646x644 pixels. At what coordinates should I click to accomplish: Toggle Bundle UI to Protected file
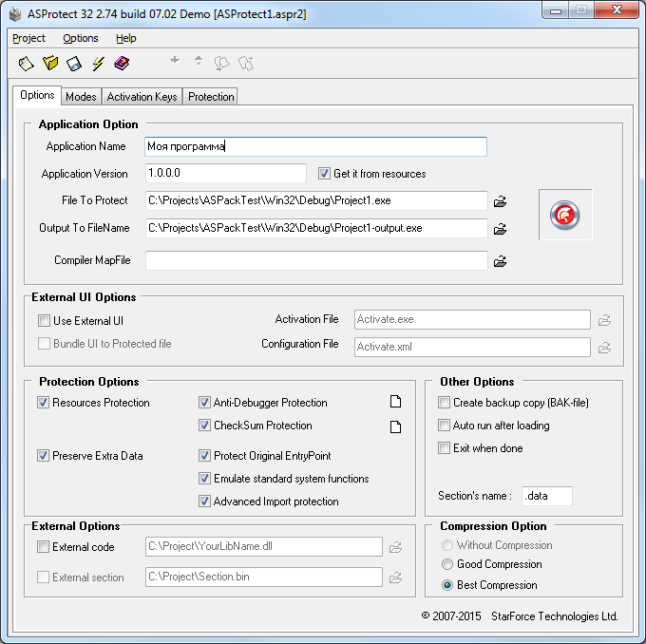(44, 343)
